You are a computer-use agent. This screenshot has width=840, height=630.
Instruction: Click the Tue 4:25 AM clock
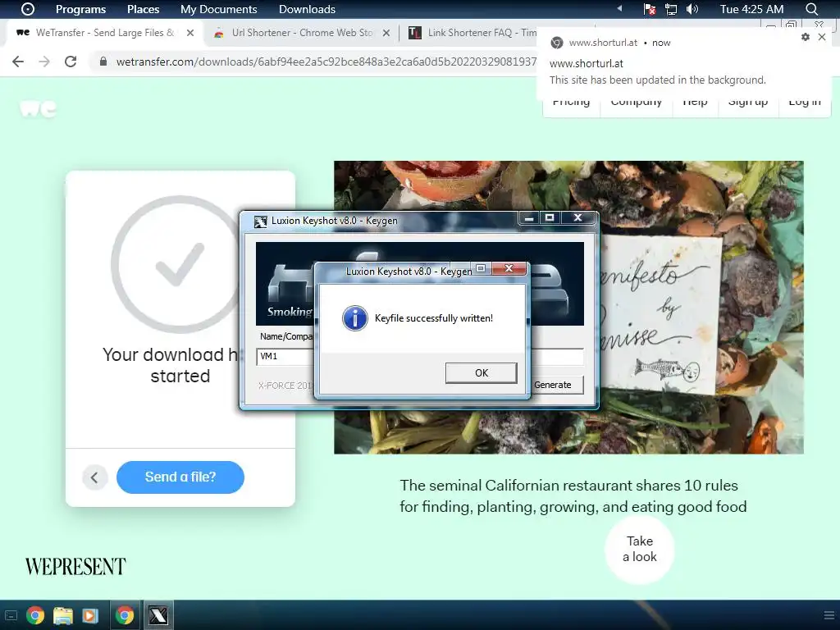(x=751, y=9)
